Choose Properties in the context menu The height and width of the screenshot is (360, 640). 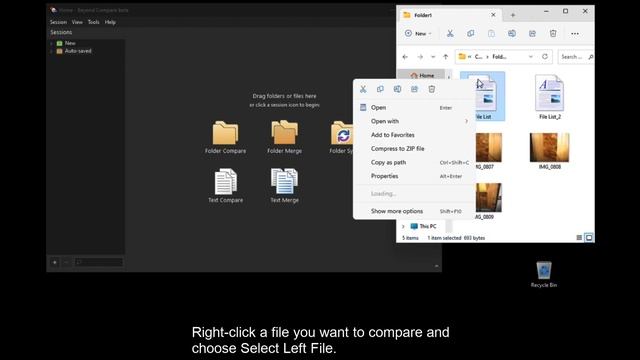pyautogui.click(x=414, y=176)
